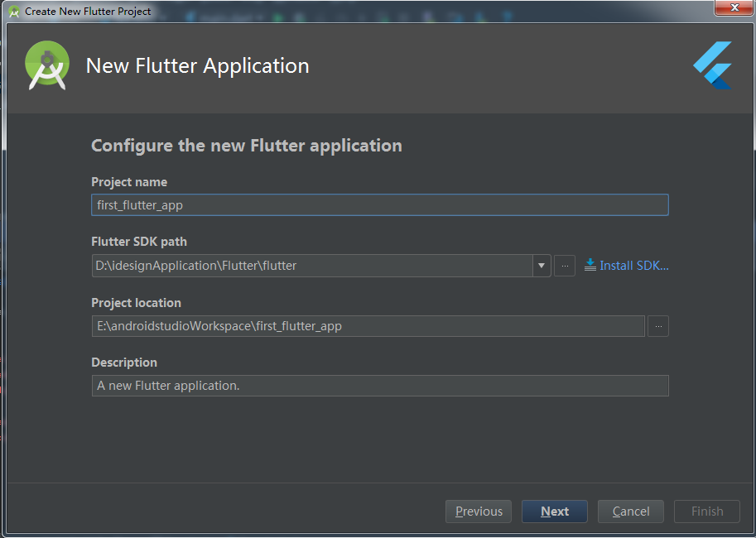Click the download icon beside Install SDK
This screenshot has width=756, height=538.
click(x=590, y=265)
